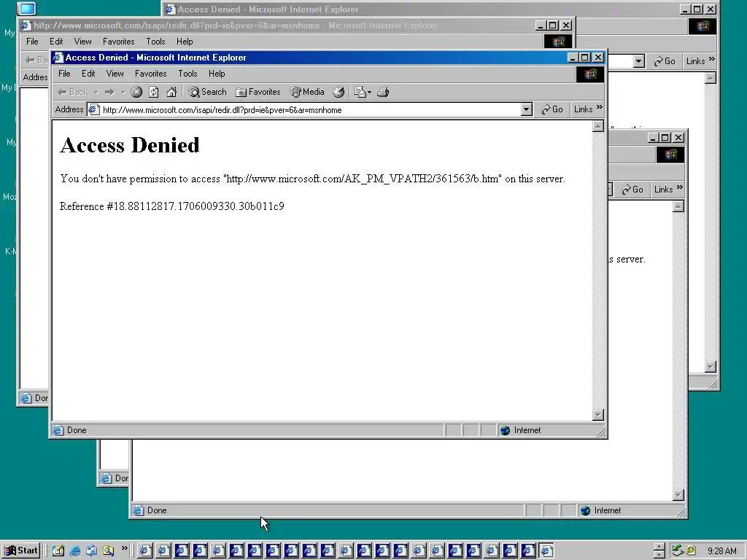This screenshot has width=747, height=560.
Task: Click the scrollbar down arrow in the right background window
Action: (x=678, y=495)
